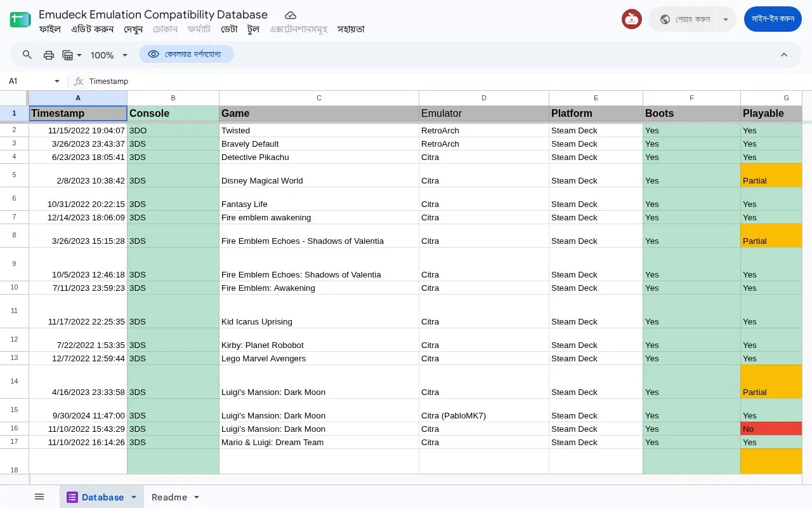Open the দেখুন menu
This screenshot has width=812, height=508.
[133, 29]
